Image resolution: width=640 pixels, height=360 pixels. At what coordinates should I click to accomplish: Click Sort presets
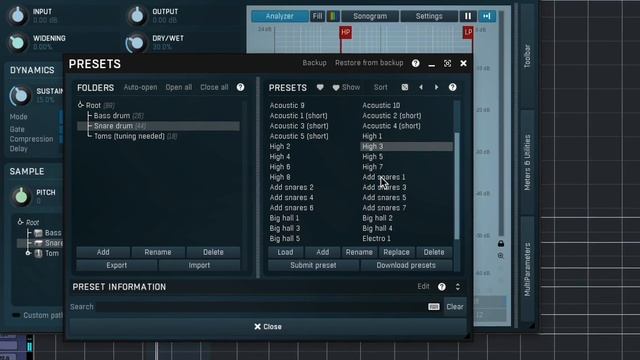click(380, 87)
